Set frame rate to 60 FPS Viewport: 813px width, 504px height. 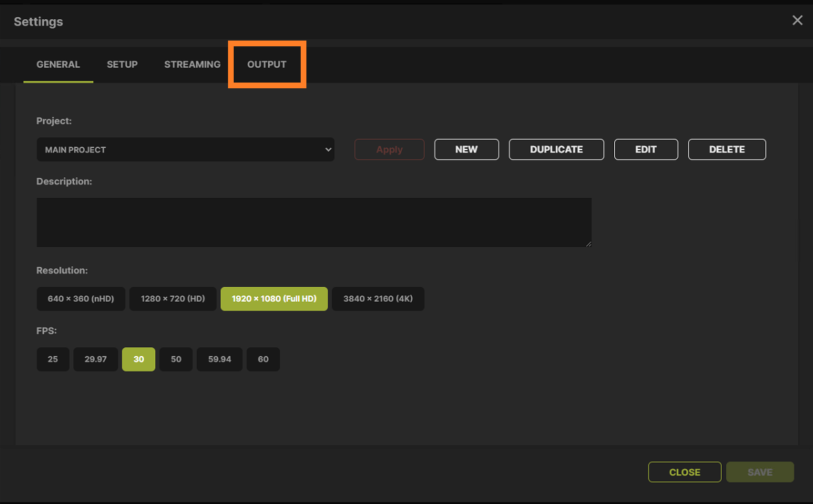tap(263, 359)
